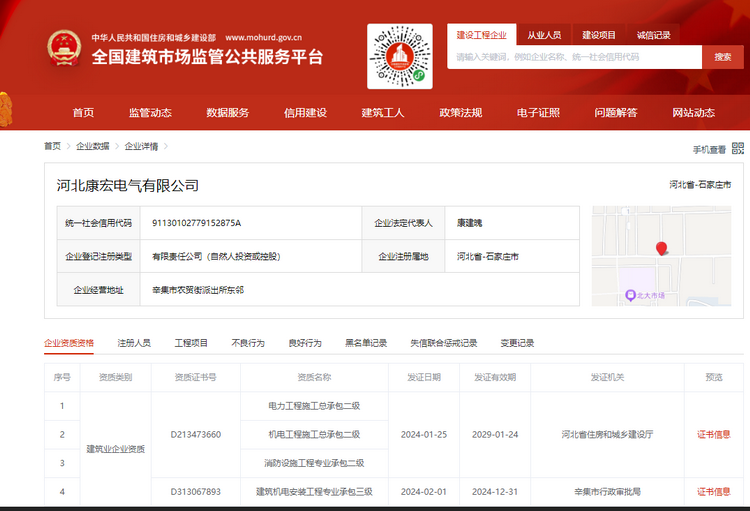The image size is (750, 511).
Task: Switch to the 企业资质资格 tab
Action: (x=69, y=343)
